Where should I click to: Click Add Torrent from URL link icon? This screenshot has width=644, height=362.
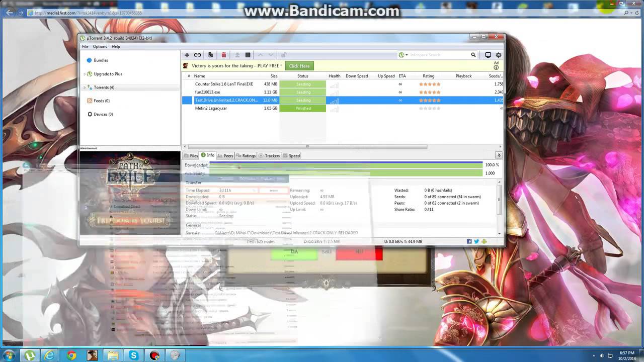coord(198,55)
